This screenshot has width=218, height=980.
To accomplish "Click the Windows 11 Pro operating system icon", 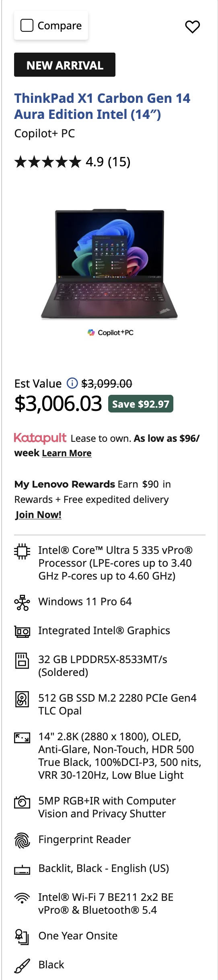I will pos(22,603).
